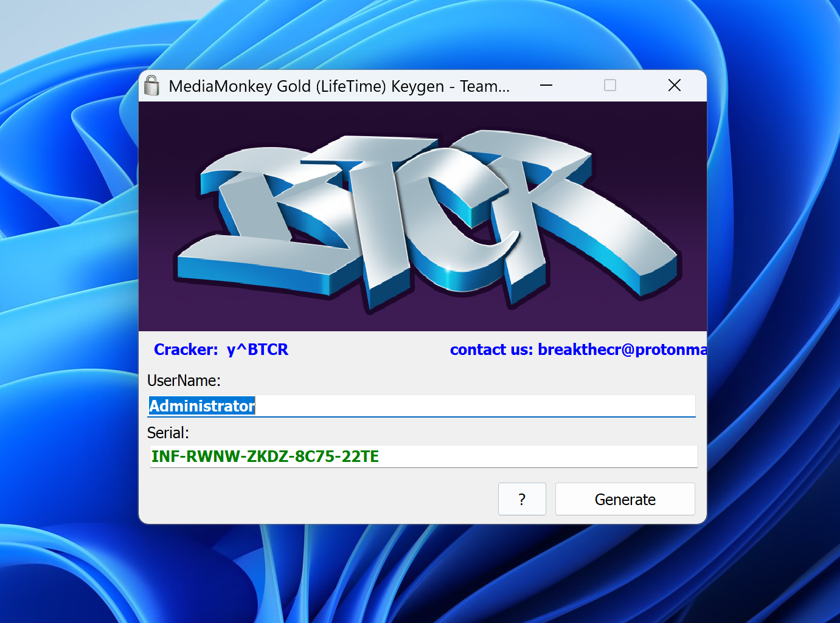Click the window title text
This screenshot has height=623, width=840.
[x=339, y=86]
